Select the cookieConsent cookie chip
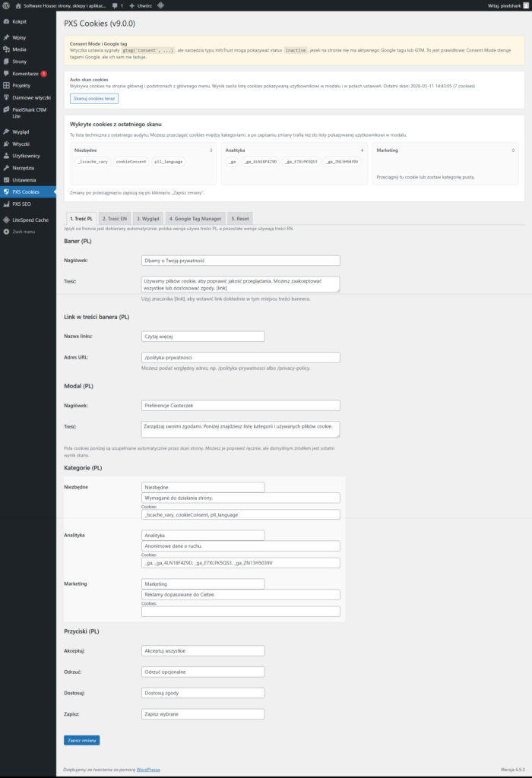The height and width of the screenshot is (778, 532). pyautogui.click(x=131, y=162)
